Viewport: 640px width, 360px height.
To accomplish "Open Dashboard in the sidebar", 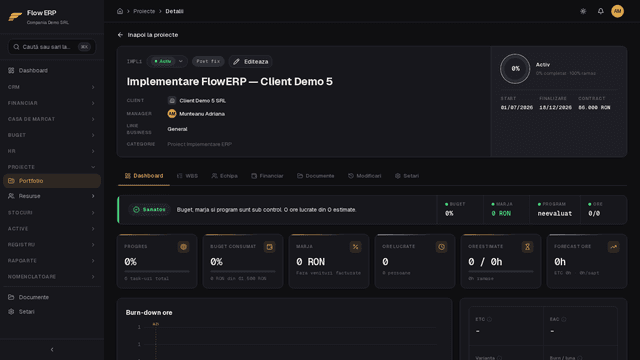I will [x=52, y=71].
